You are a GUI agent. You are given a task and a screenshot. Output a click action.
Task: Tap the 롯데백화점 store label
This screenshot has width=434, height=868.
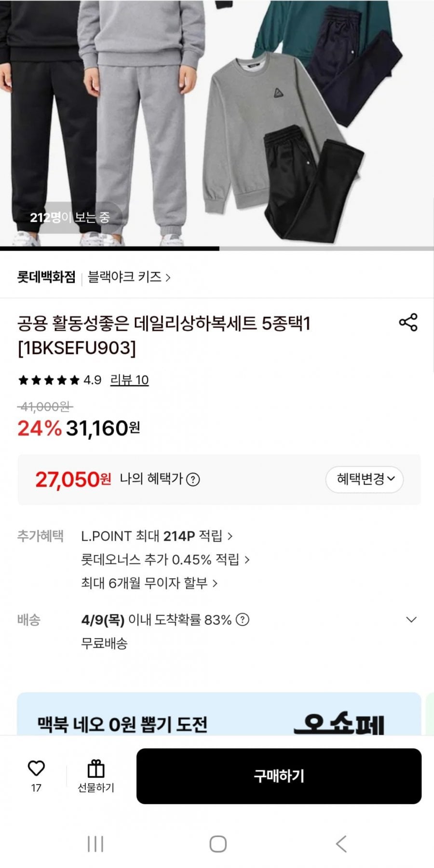(x=46, y=277)
